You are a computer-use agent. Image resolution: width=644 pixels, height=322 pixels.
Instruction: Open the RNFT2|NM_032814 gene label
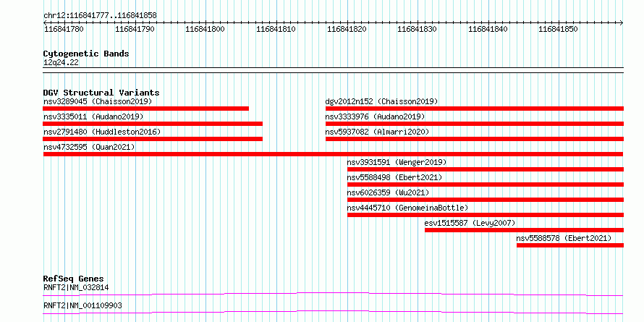(x=76, y=287)
